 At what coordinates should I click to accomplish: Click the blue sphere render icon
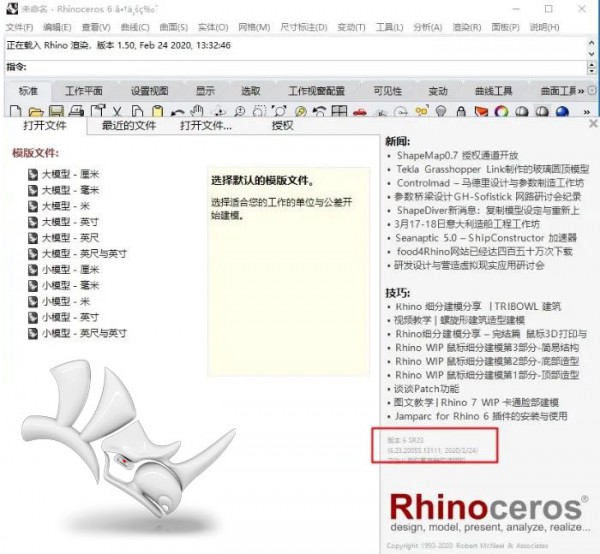click(562, 112)
